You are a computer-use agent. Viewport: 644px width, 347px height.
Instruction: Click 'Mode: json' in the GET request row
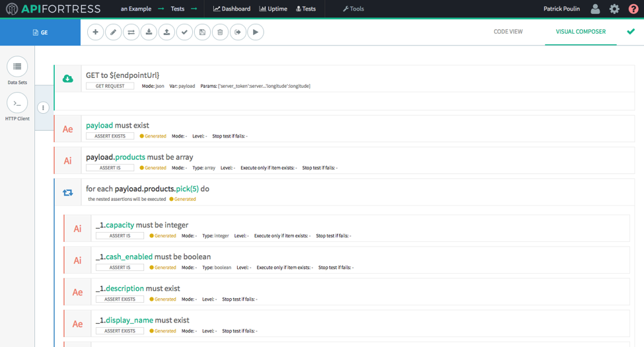(x=153, y=86)
